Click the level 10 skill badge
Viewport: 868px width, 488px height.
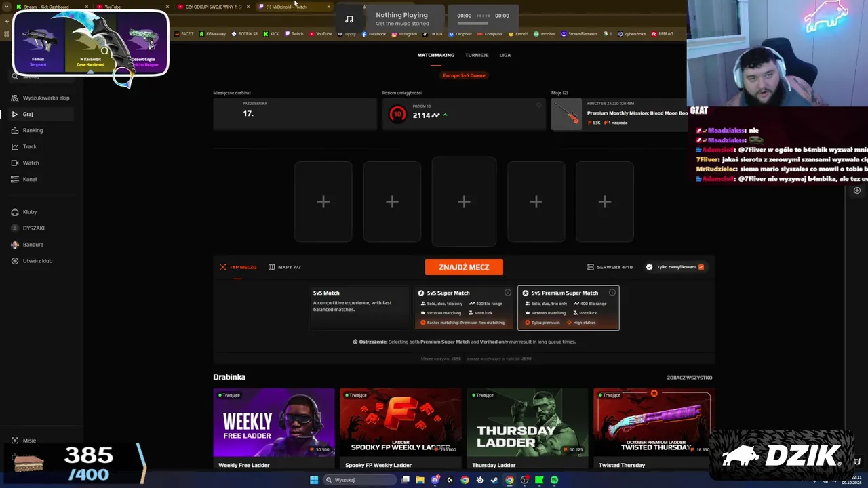(397, 115)
